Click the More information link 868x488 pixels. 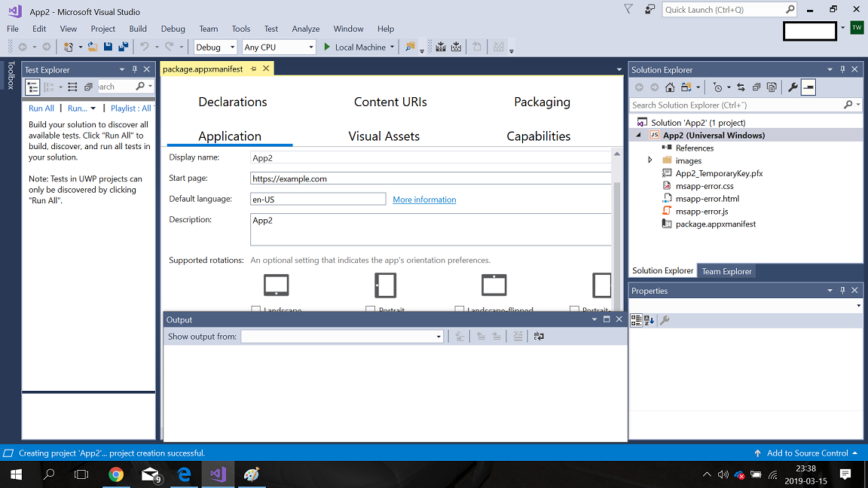424,200
